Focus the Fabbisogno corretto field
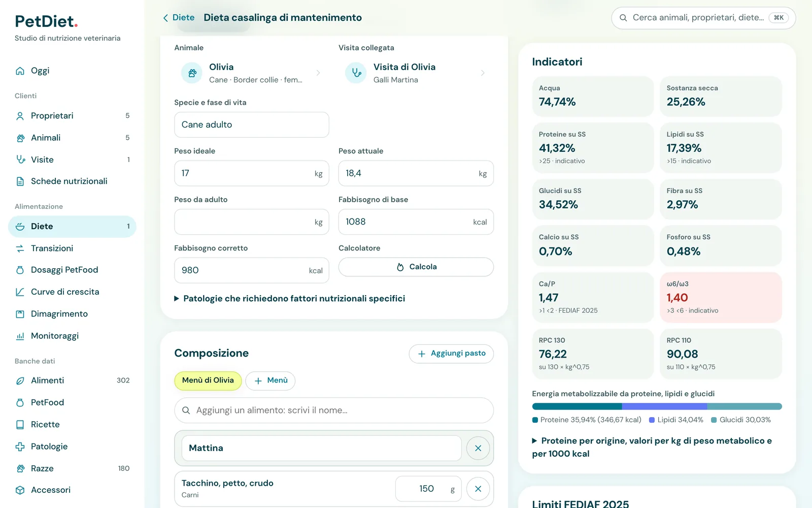812x508 pixels. (252, 270)
